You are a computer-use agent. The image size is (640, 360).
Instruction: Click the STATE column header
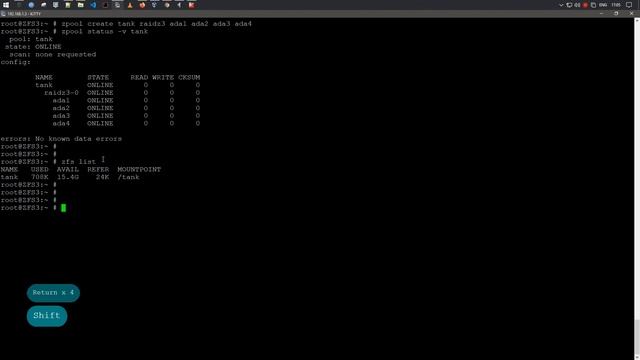[98, 77]
